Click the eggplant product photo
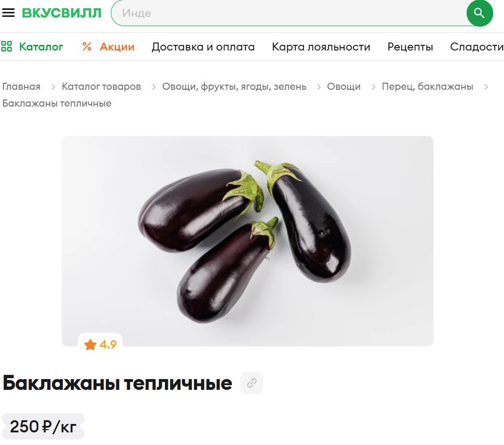Image resolution: width=504 pixels, height=445 pixels. pyautogui.click(x=248, y=241)
